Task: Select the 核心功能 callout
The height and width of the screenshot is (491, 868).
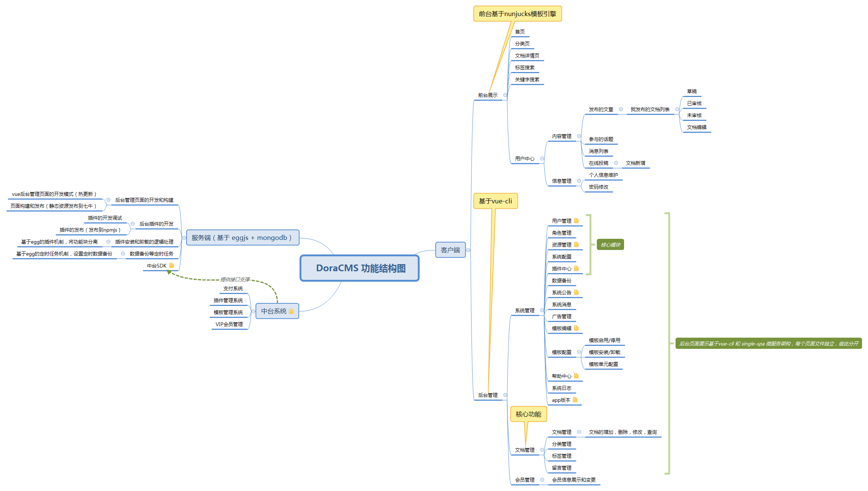Action: pos(528,414)
